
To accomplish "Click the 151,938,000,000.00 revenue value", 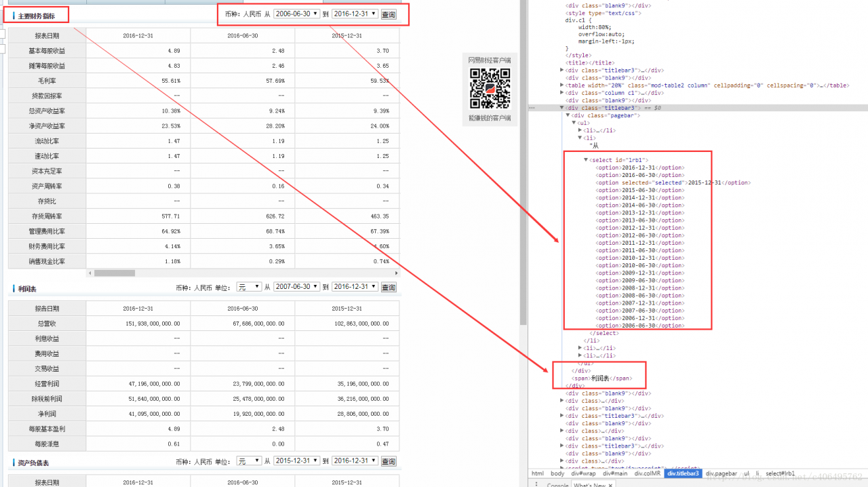I will pos(153,324).
